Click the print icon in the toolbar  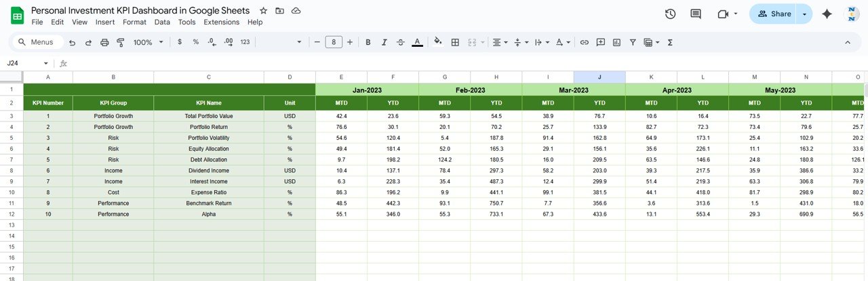tap(104, 42)
